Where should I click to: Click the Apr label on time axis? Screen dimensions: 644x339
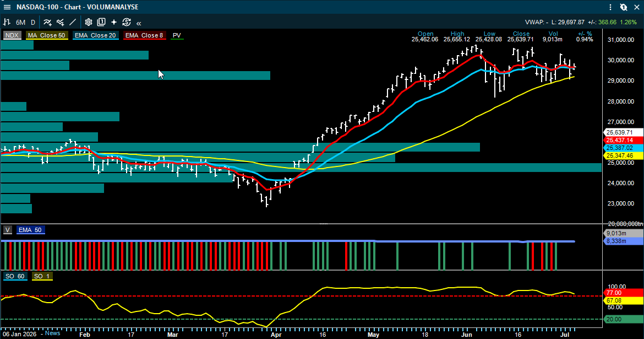pos(276,335)
